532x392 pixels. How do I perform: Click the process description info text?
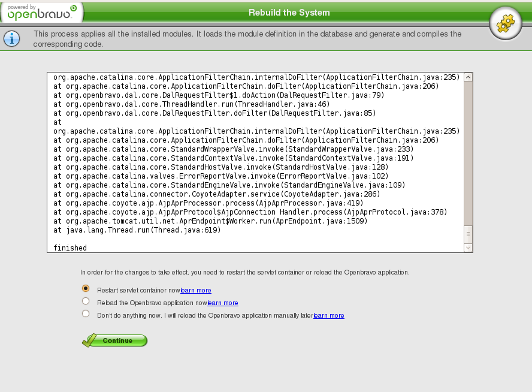click(247, 39)
